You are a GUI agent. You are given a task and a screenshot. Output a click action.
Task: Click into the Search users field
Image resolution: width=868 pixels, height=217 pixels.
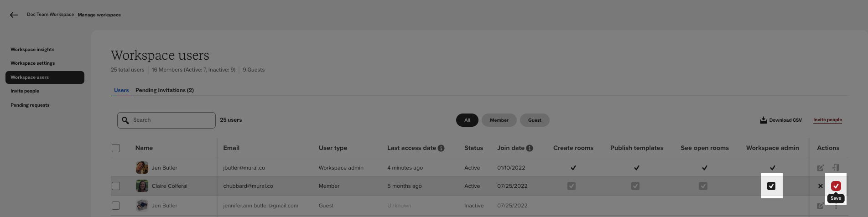coord(166,120)
